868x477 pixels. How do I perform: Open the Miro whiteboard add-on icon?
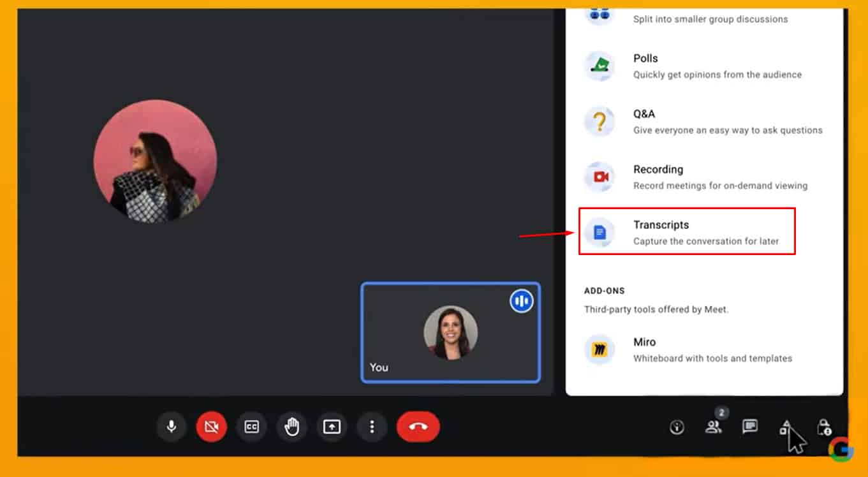(599, 349)
